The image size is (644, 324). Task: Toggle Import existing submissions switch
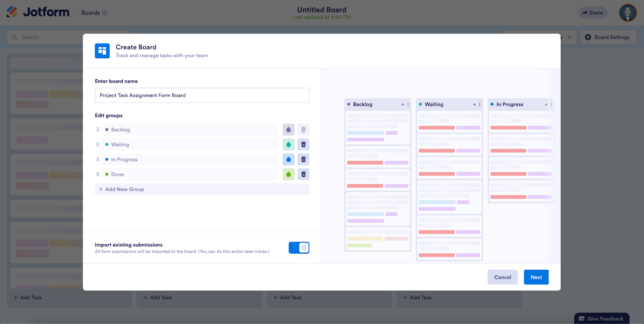tap(299, 248)
